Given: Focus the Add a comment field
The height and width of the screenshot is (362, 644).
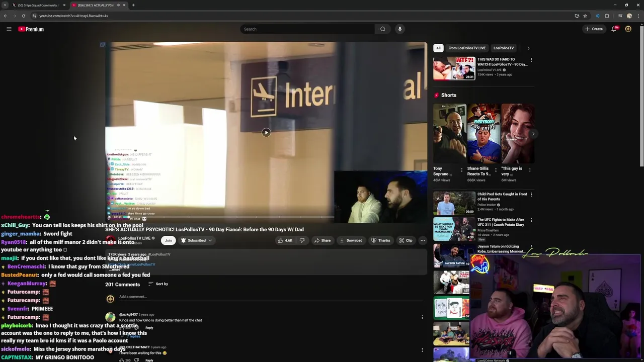Looking at the screenshot, I should [272, 297].
